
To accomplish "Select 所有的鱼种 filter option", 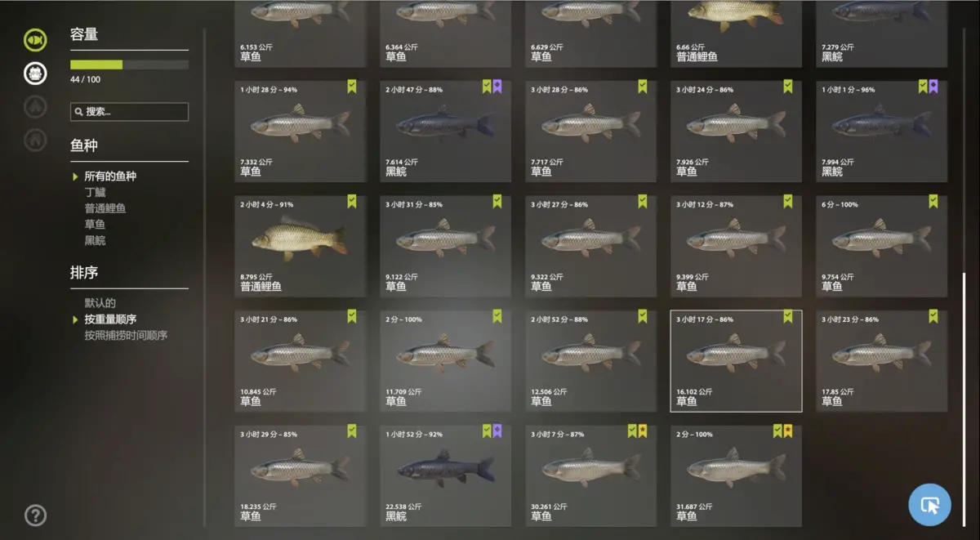I will (110, 176).
